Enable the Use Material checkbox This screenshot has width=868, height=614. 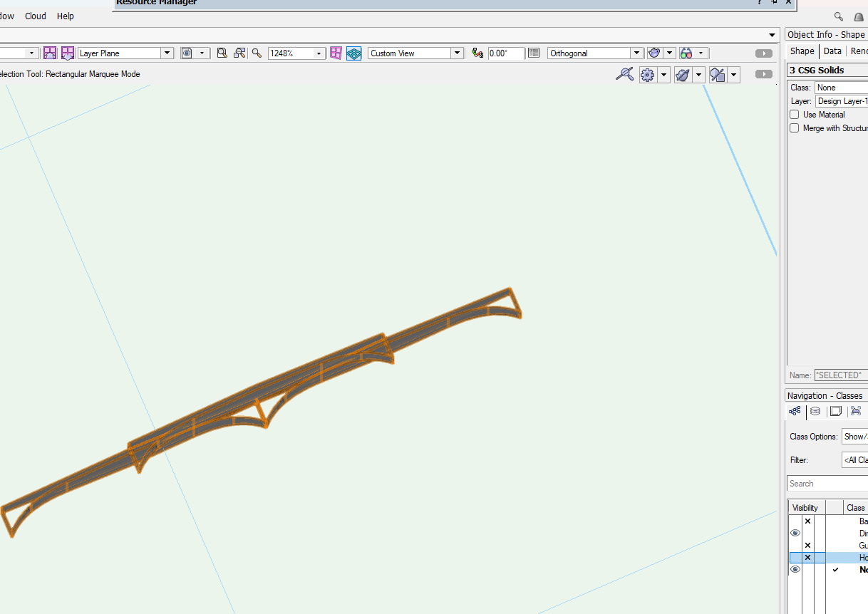pos(794,114)
